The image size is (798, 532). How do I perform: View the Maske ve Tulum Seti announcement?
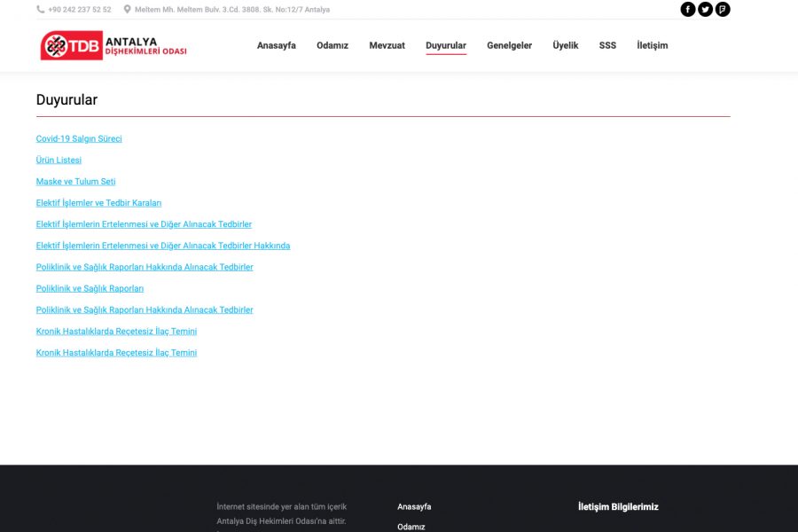click(75, 182)
